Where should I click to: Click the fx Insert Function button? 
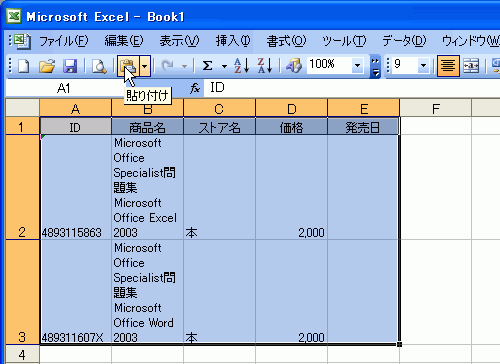[x=195, y=88]
